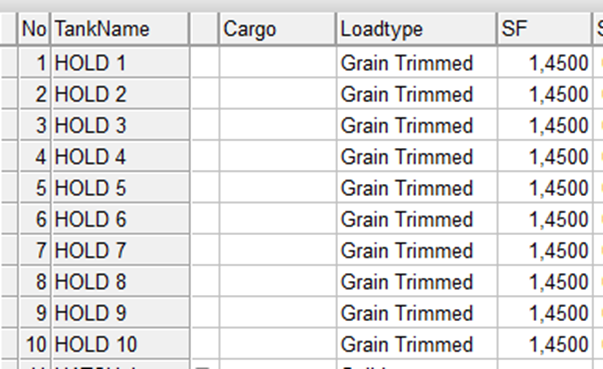
Task: Open Loadtype cell for HOLD 10
Action: [416, 344]
